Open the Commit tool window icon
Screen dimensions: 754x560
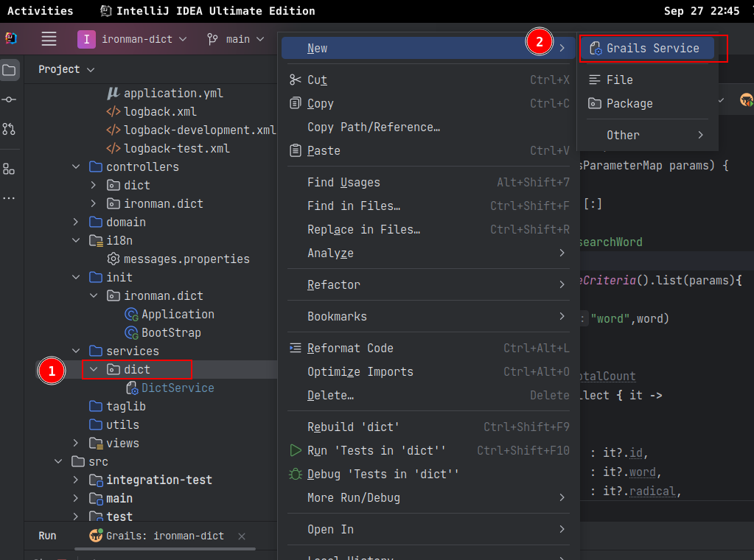[9, 99]
